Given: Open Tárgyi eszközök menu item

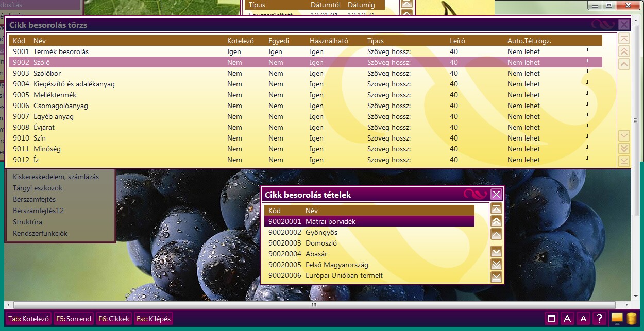Looking at the screenshot, I should (38, 188).
